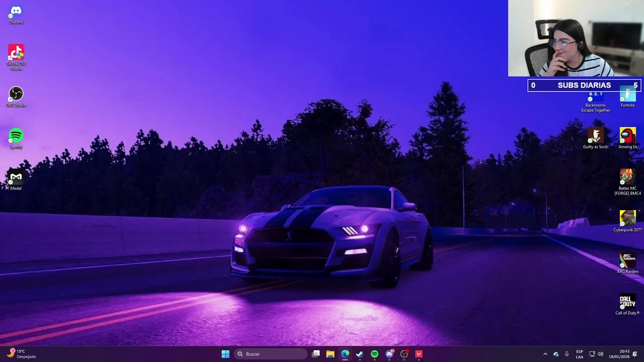Open File Explorer from the taskbar

click(x=330, y=354)
